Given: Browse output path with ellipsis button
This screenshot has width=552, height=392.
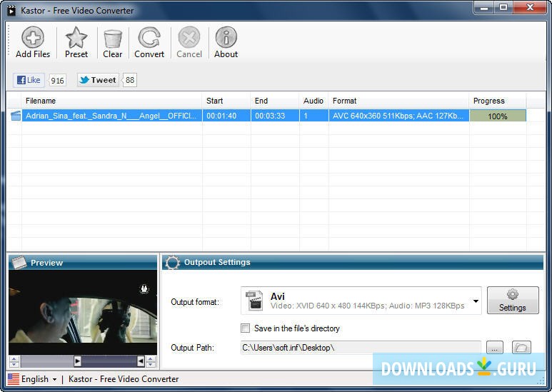Looking at the screenshot, I should 495,348.
